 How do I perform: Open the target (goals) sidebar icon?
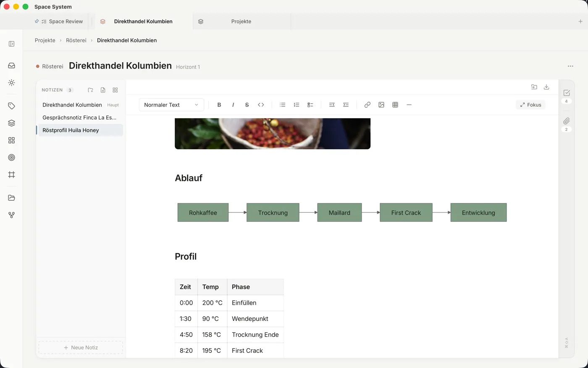click(x=11, y=158)
